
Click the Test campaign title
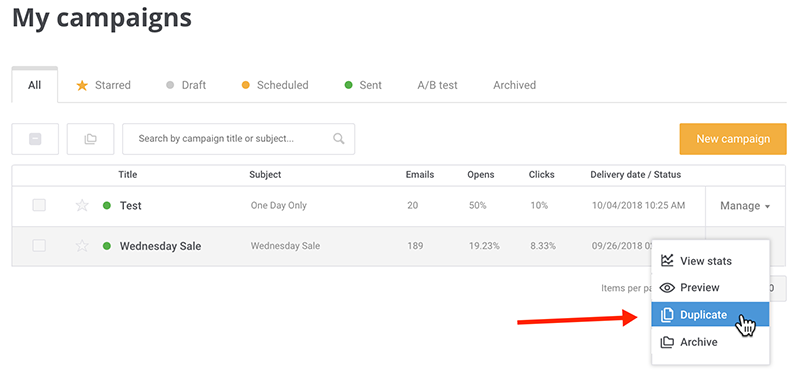click(x=131, y=206)
